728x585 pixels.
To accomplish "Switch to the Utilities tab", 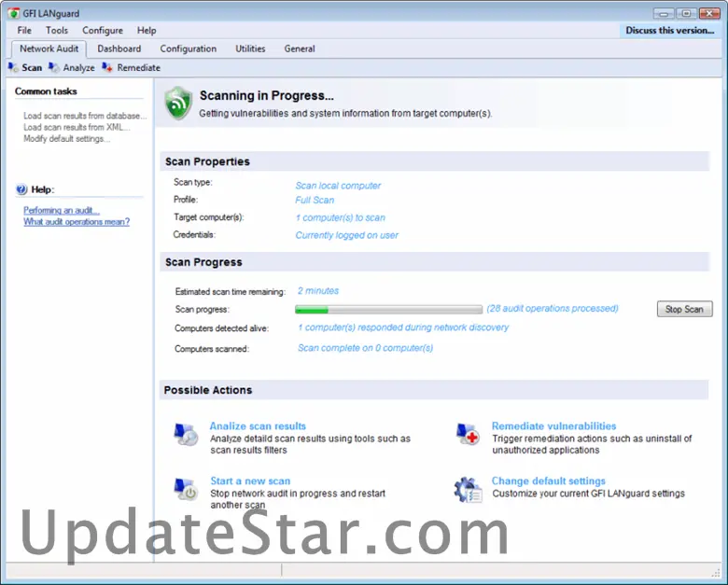I will click(x=250, y=49).
